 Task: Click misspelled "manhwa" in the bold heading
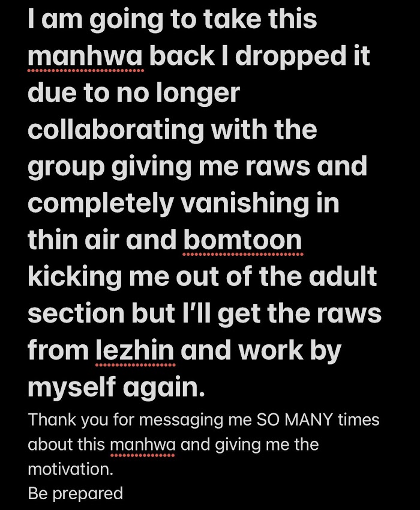point(85,56)
